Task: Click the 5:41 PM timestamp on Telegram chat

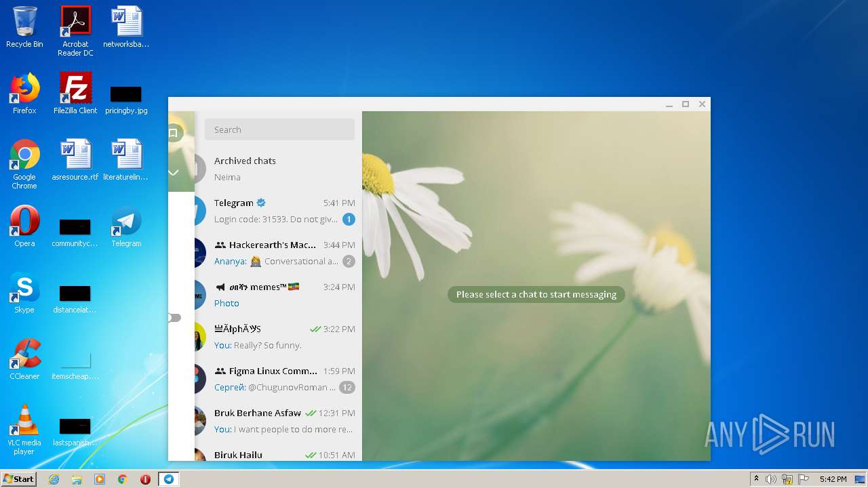Action: coord(339,203)
